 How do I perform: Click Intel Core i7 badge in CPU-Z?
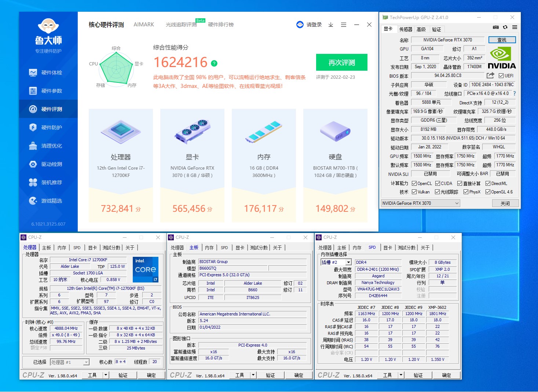point(146,270)
